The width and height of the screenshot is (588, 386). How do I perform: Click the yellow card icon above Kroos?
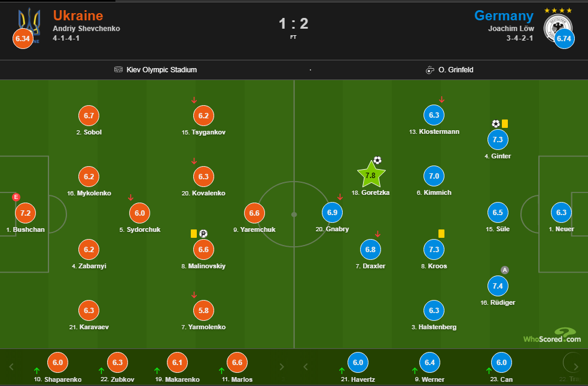pyautogui.click(x=441, y=234)
